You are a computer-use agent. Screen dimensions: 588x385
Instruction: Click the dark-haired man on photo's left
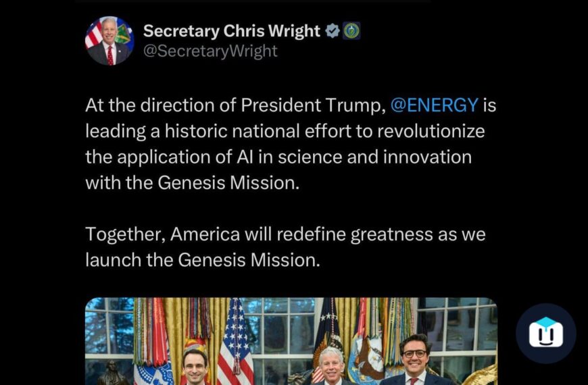point(195,367)
